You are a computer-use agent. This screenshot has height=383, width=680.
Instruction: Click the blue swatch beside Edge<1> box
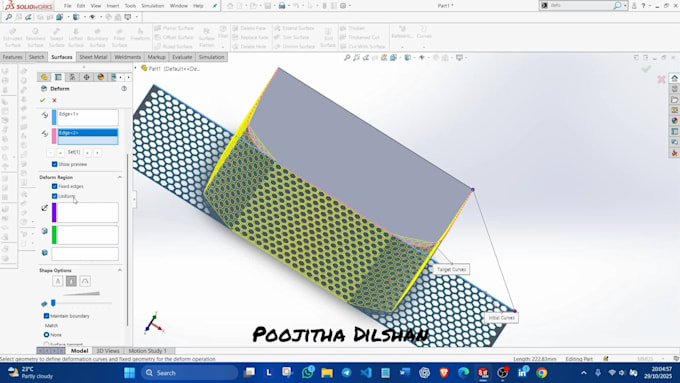tap(54, 118)
